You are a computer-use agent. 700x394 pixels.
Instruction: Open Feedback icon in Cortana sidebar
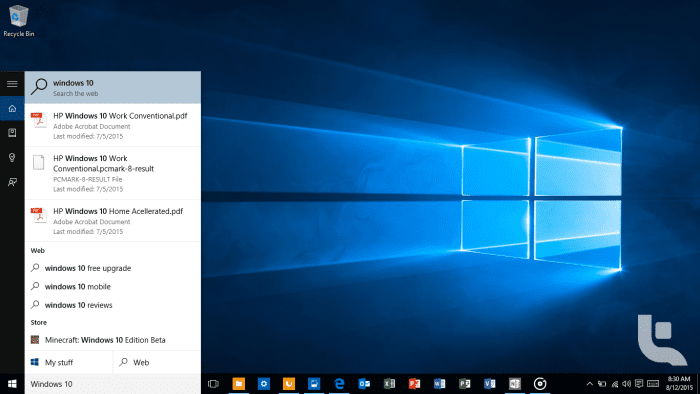[x=12, y=182]
